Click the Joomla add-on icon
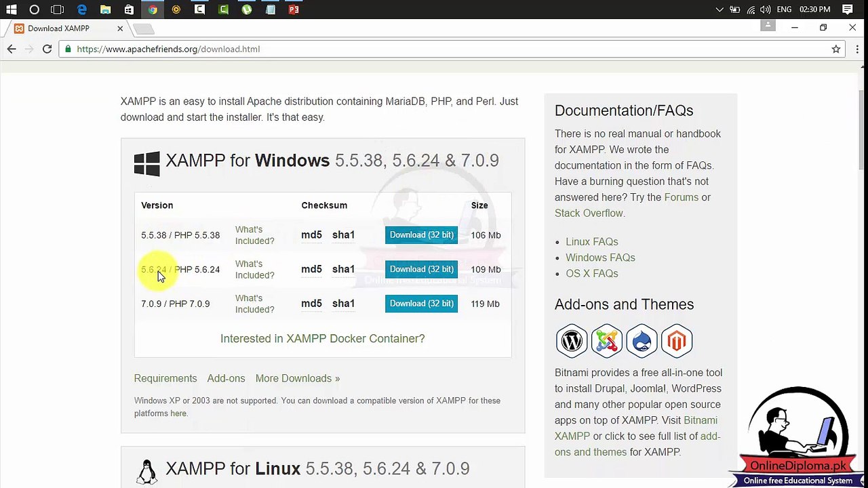Screen dimensions: 868x488 (x=606, y=340)
